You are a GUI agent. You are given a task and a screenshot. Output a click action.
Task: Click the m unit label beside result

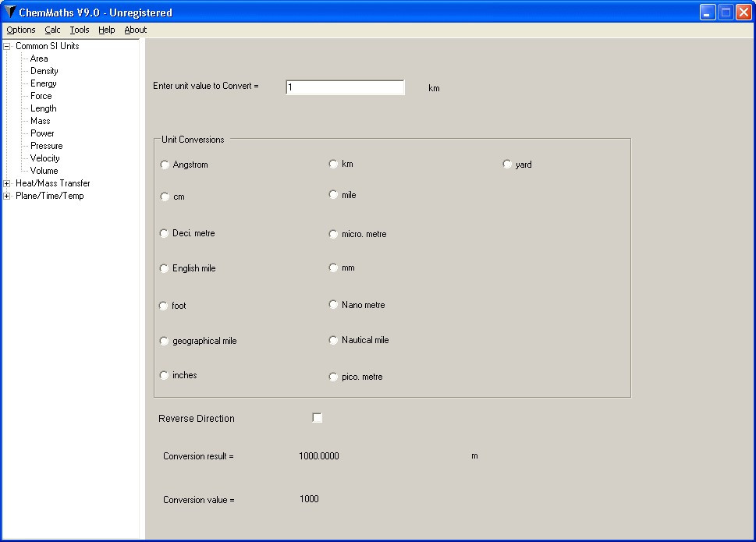pyautogui.click(x=475, y=455)
